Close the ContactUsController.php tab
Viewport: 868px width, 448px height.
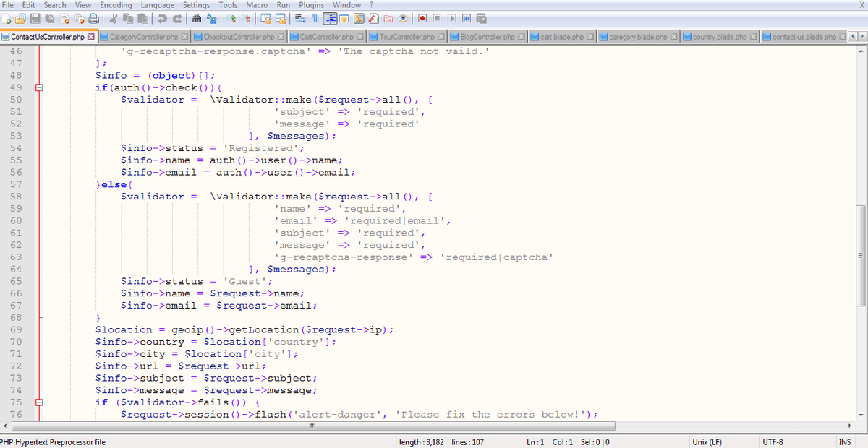tap(90, 37)
